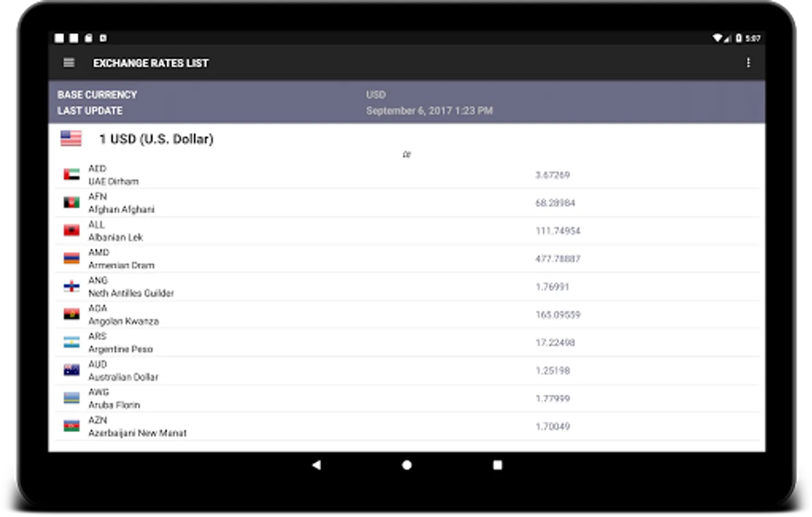Screen dimensions: 812x517
Task: Tap the Wi-Fi status icon
Action: [x=718, y=38]
